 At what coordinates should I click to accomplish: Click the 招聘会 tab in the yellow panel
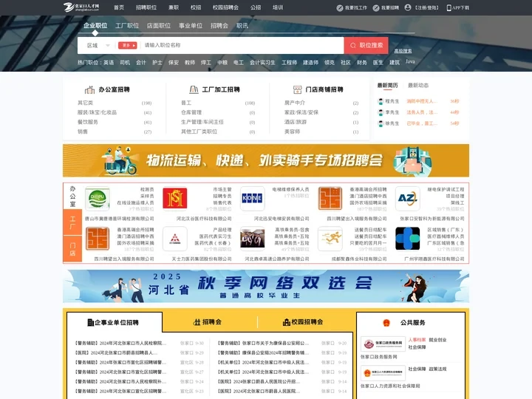208,322
